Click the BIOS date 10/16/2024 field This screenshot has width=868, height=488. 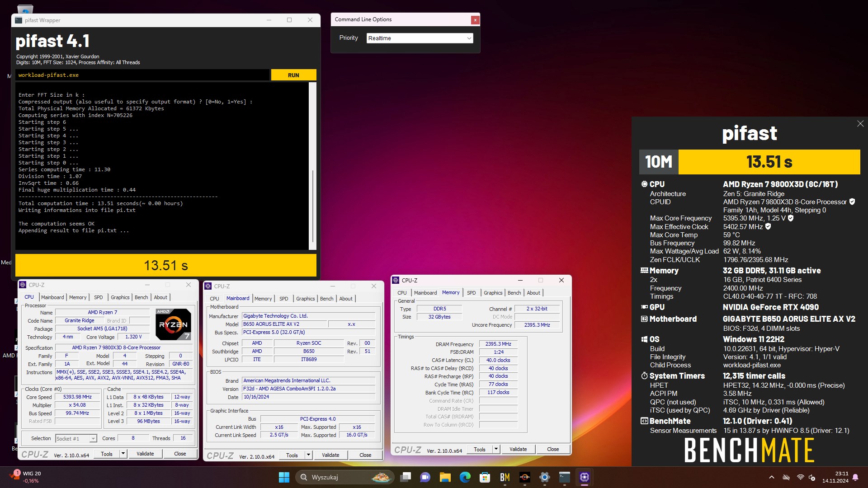pos(308,397)
